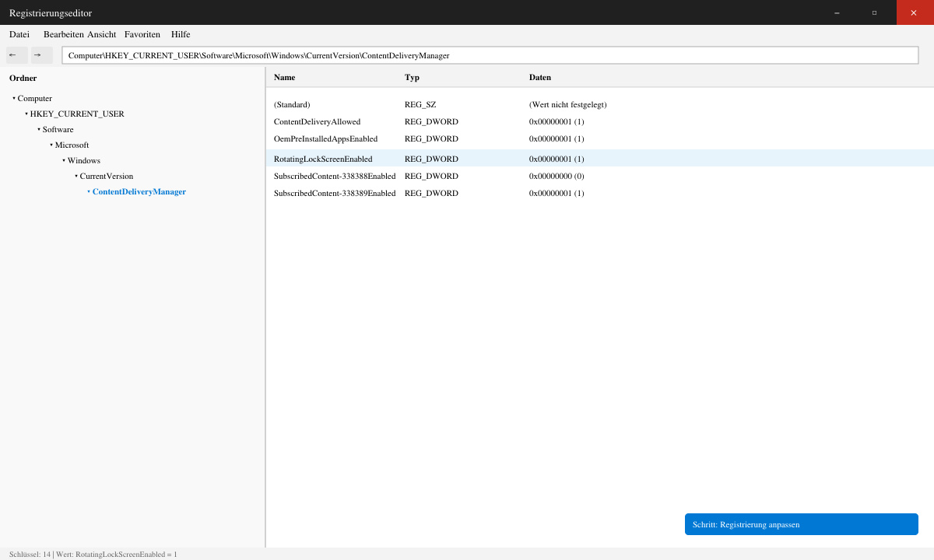934x560 pixels.
Task: Click REG_DWORD type in OemPreInstalledAppsEnabled row
Action: (x=432, y=138)
